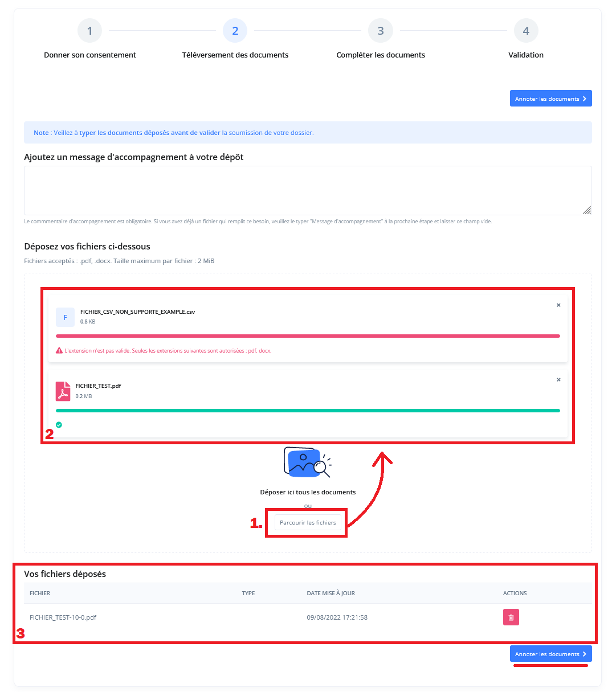Go to step 1 Donner son consentement

coord(89,31)
